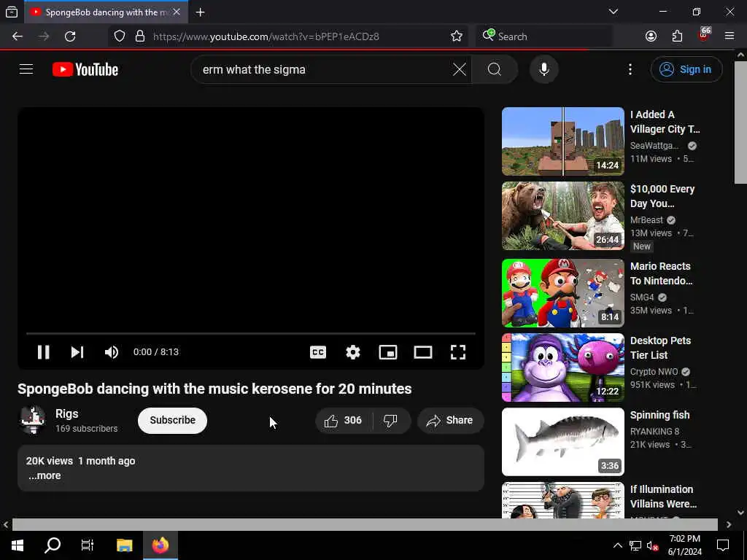Viewport: 747px width, 560px height.
Task: Switch to theater mode
Action: (423, 352)
